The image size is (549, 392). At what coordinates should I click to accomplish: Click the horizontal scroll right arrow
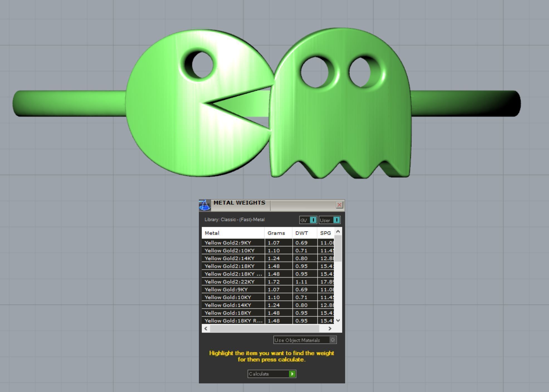point(330,328)
